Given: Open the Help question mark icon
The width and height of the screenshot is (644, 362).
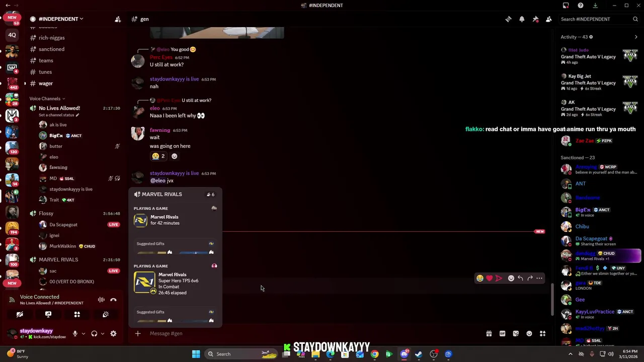Looking at the screenshot, I should click(581, 6).
